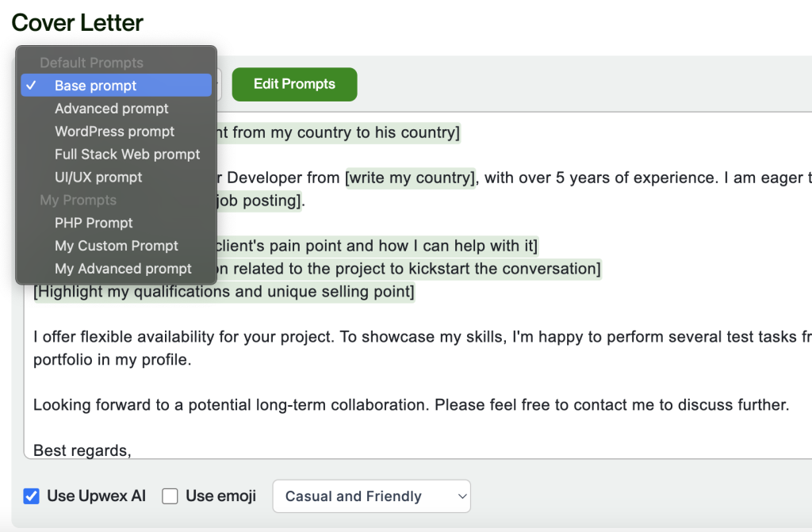
Task: Select the Full Stack Web prompt
Action: click(127, 155)
